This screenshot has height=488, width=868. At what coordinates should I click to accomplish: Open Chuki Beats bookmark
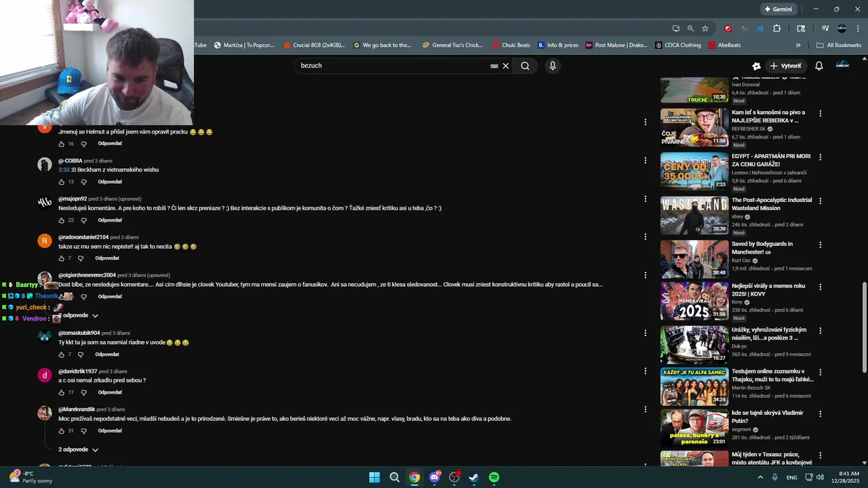click(x=511, y=45)
